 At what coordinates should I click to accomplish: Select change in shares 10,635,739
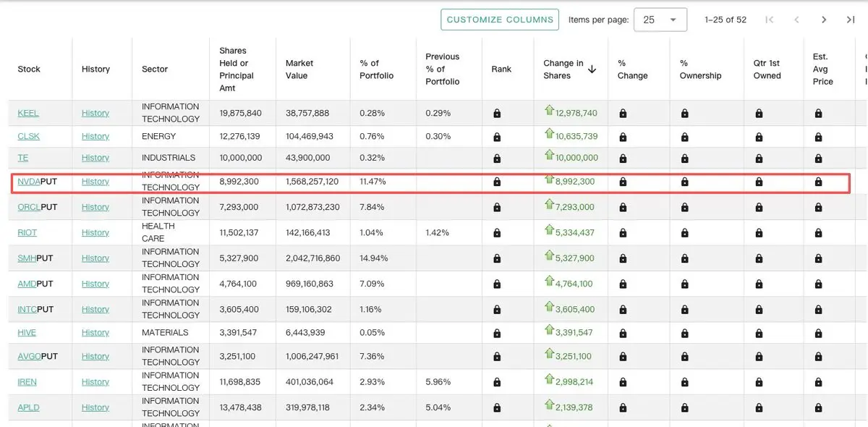(576, 136)
